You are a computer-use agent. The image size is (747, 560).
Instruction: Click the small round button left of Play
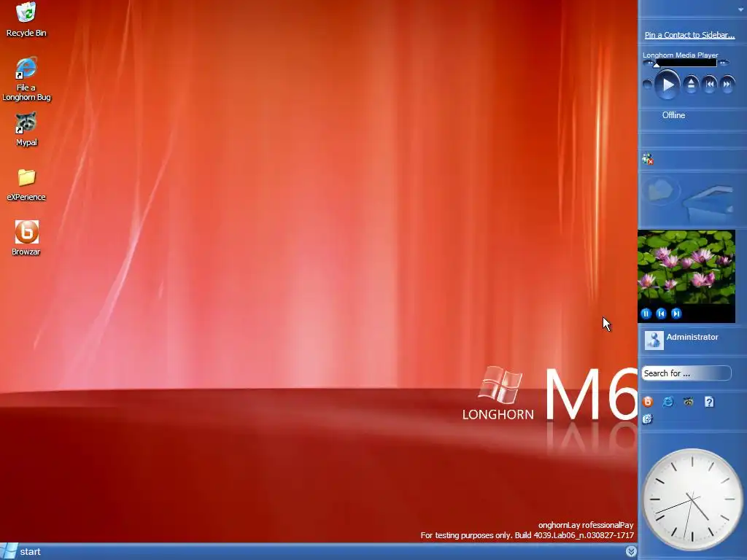(x=647, y=85)
